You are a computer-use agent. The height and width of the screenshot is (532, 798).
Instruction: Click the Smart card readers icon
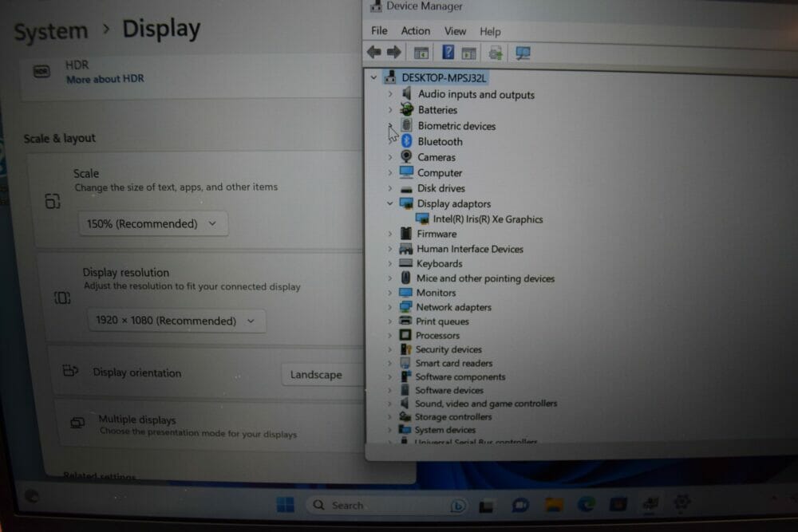tap(405, 363)
